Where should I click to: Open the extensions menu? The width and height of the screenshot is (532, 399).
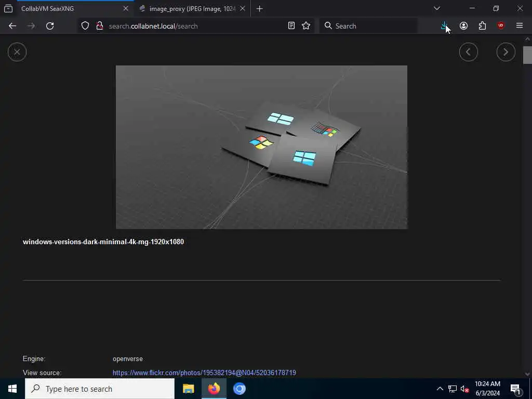[x=482, y=26]
